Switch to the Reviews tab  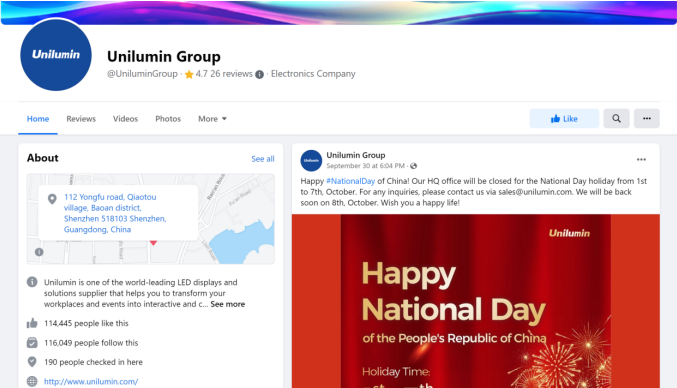(81, 119)
